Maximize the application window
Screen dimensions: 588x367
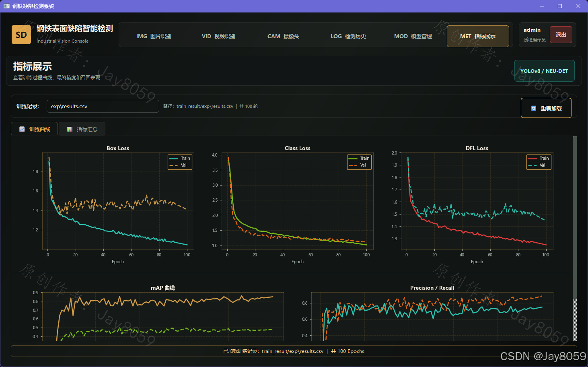coord(560,6)
